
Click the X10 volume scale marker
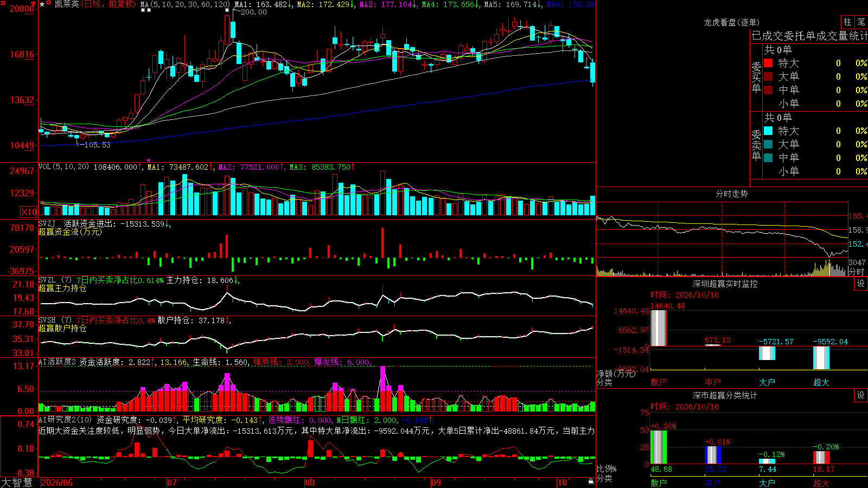pyautogui.click(x=29, y=212)
